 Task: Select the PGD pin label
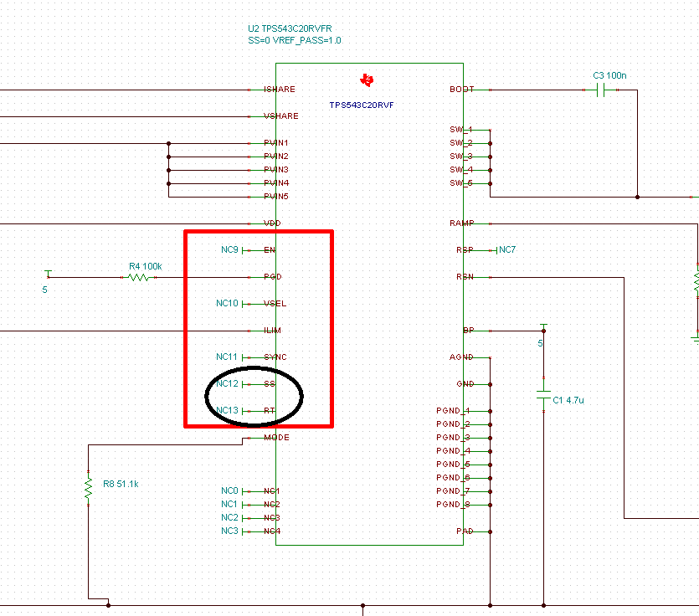(x=273, y=276)
